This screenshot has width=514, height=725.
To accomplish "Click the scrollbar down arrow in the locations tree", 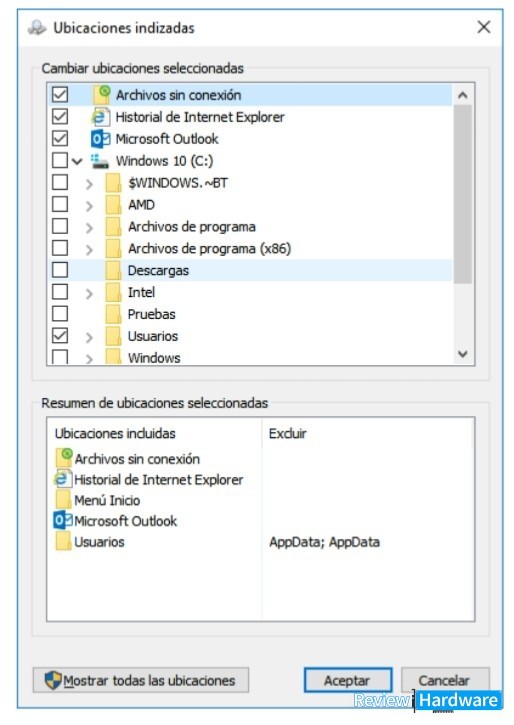I will [463, 354].
